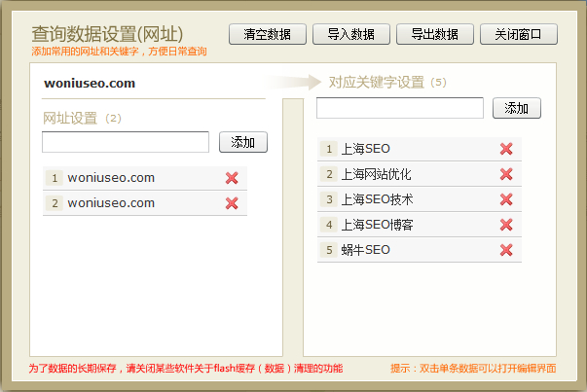Close the dialog with 关闭窗口

pyautogui.click(x=519, y=35)
